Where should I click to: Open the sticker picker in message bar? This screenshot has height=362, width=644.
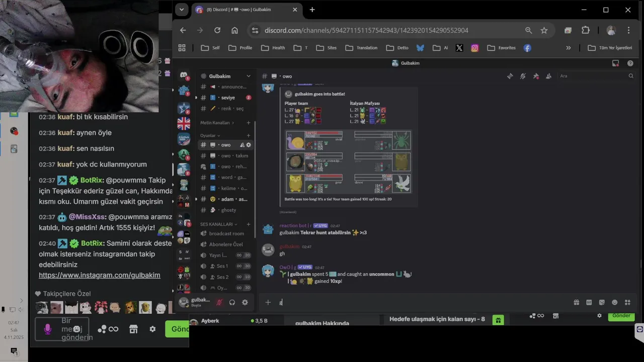tap(602, 302)
